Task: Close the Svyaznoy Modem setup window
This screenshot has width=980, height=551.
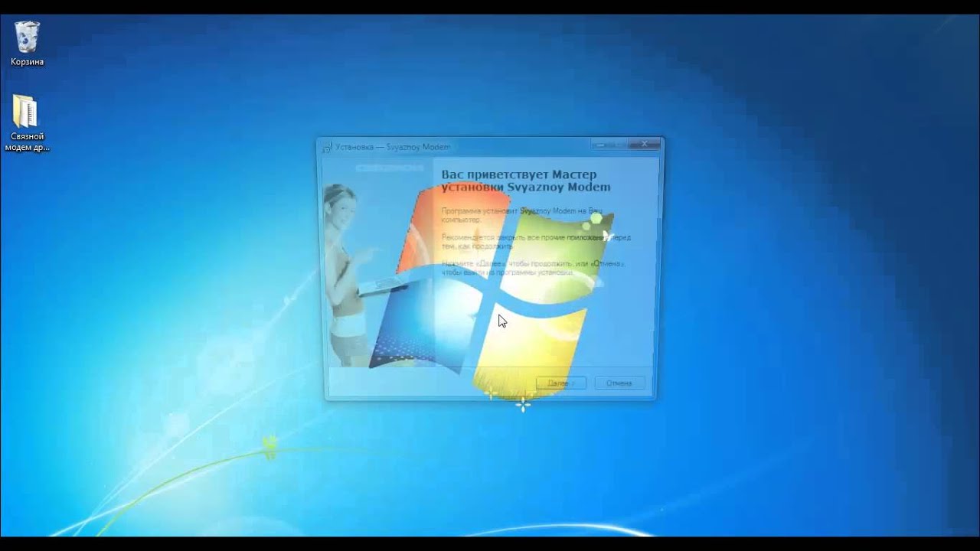Action: [645, 144]
